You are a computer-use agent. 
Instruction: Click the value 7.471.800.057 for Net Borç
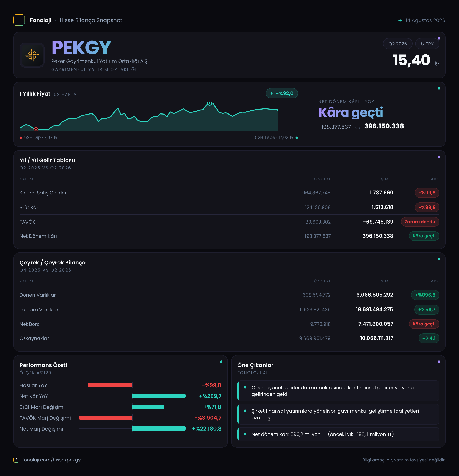(376, 324)
